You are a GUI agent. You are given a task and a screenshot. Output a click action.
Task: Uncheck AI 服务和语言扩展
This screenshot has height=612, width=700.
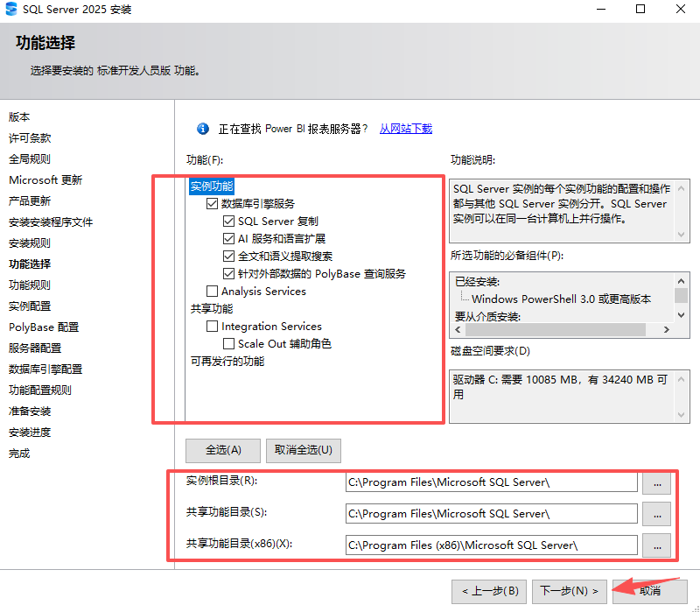[228, 238]
